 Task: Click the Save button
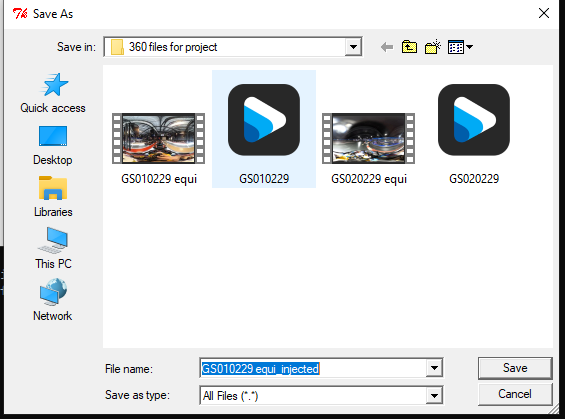(515, 368)
